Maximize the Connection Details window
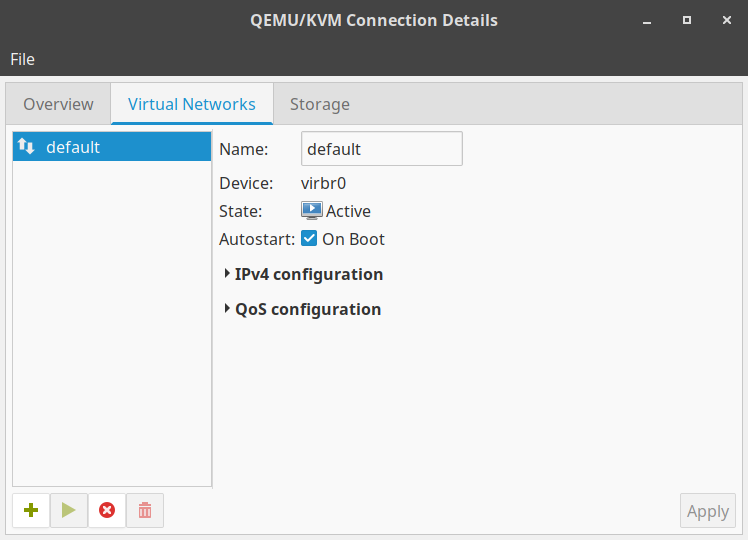Screen dimensions: 748x540 coord(687,20)
